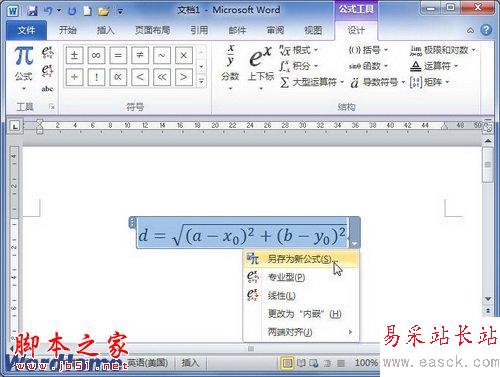The height and width of the screenshot is (377, 500).
Task: Open the 上下标 script structure dropdown
Action: 261,68
